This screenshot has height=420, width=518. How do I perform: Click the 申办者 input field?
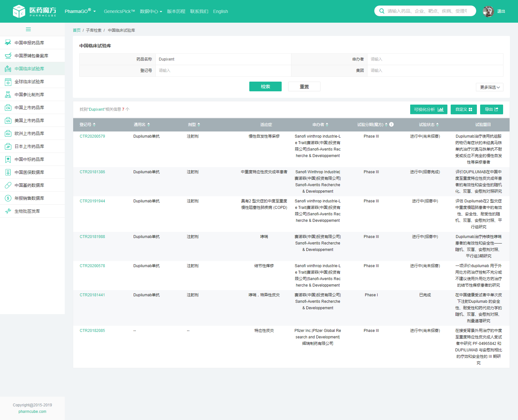pyautogui.click(x=435, y=59)
